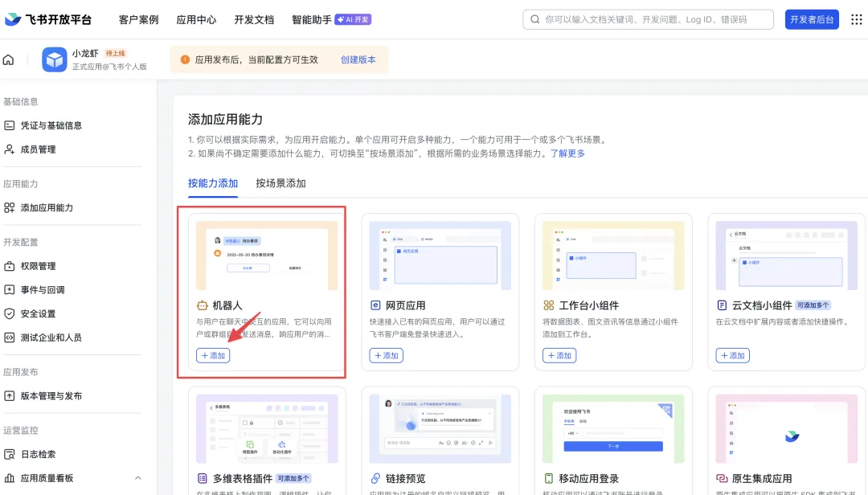Click the 云文档小组件 preview thumbnail
Viewport: 868px width, 495px height.
coord(787,256)
